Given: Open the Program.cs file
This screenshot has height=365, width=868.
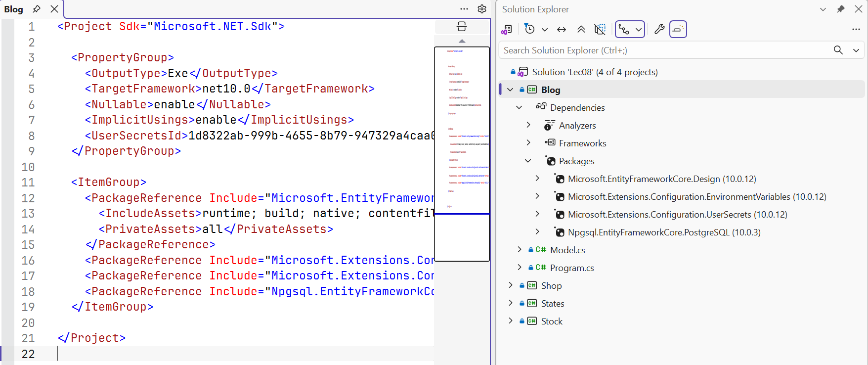Looking at the screenshot, I should (572, 268).
